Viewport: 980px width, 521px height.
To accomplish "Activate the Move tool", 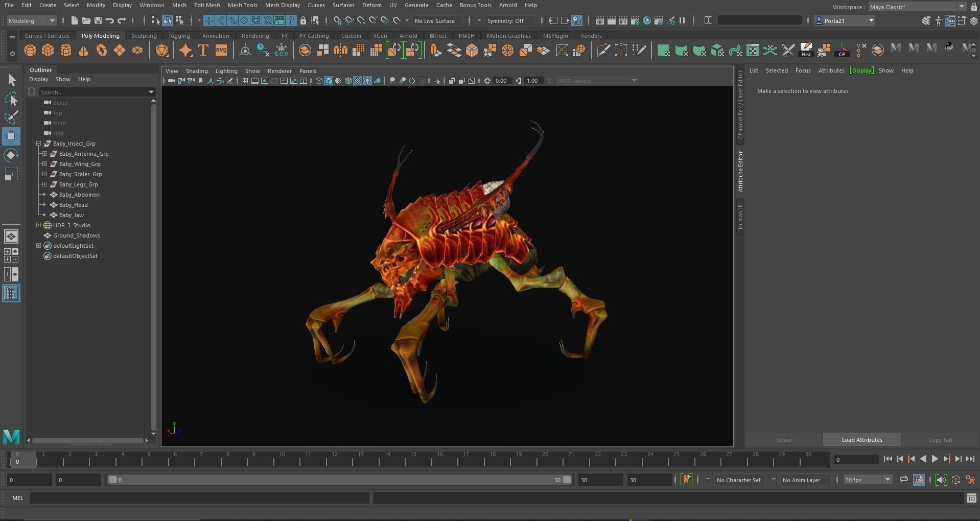I will 11,136.
